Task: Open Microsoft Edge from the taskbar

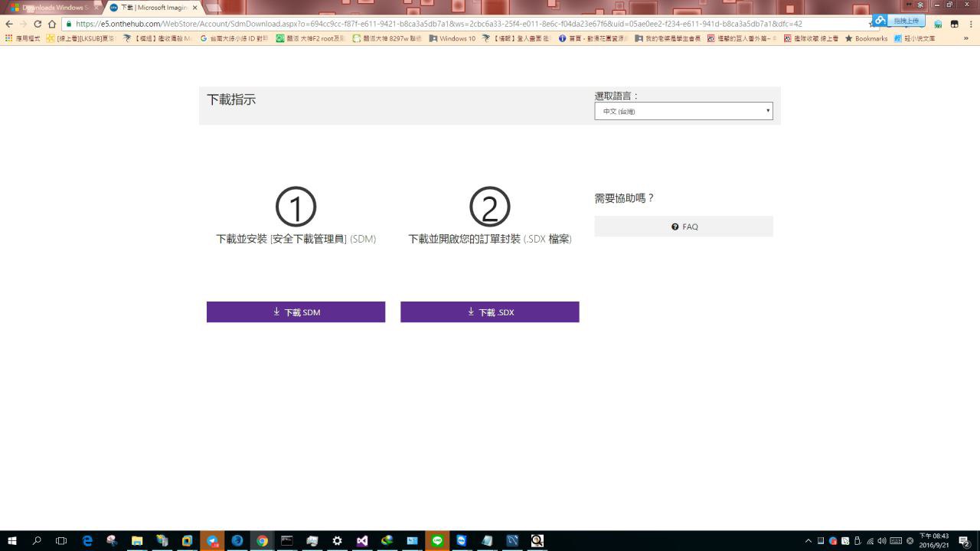Action: [87, 541]
